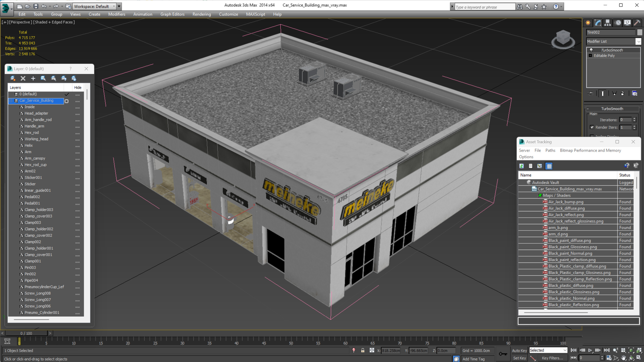The height and width of the screenshot is (362, 644).
Task: Toggle hide for the Inside object row
Action: coord(77,108)
